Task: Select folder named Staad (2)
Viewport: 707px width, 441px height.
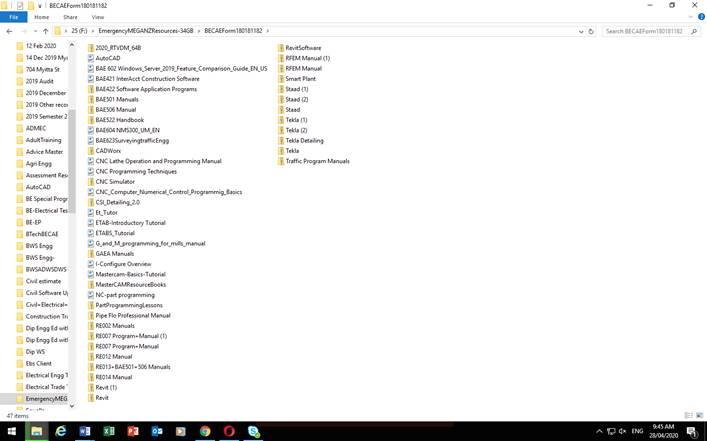Action: [297, 99]
